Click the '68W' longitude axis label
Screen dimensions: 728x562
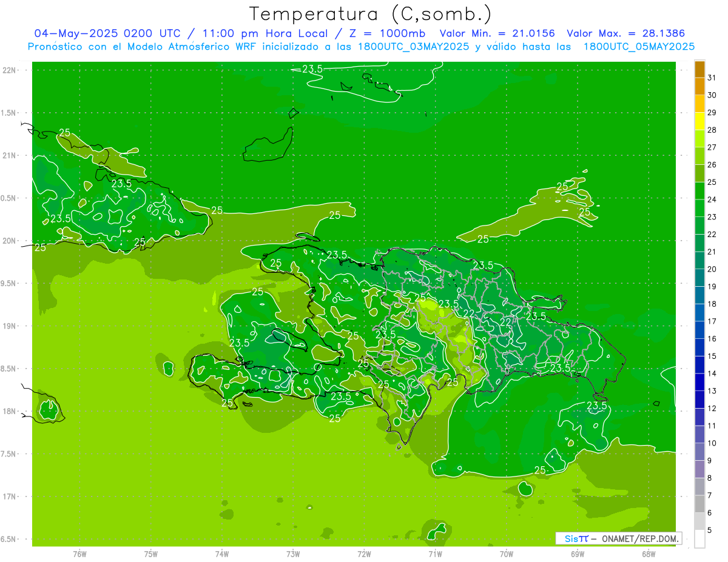click(x=649, y=554)
